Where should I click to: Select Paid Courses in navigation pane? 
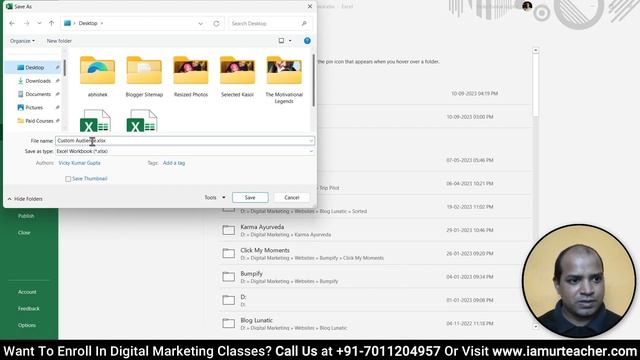(x=39, y=121)
